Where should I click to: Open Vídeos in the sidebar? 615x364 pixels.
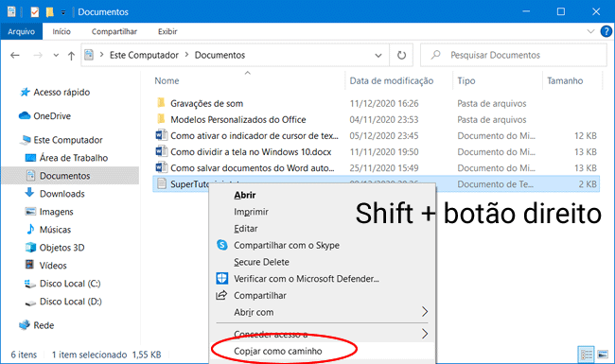click(x=53, y=266)
